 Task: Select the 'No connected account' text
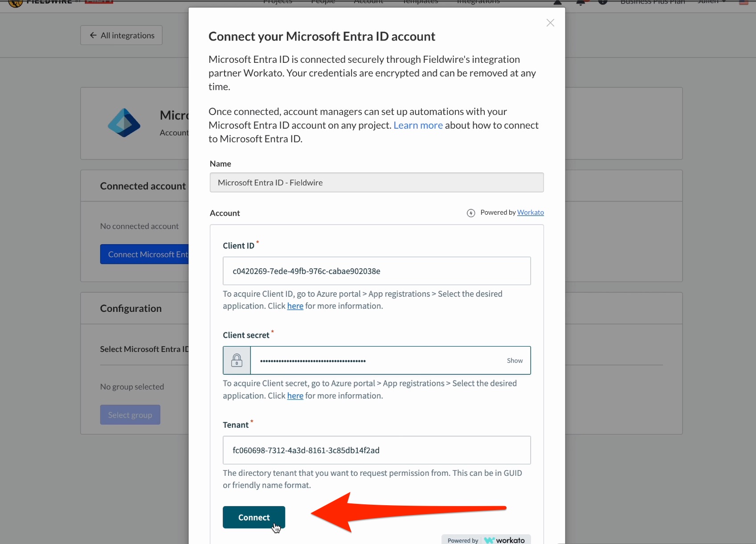[x=139, y=226]
